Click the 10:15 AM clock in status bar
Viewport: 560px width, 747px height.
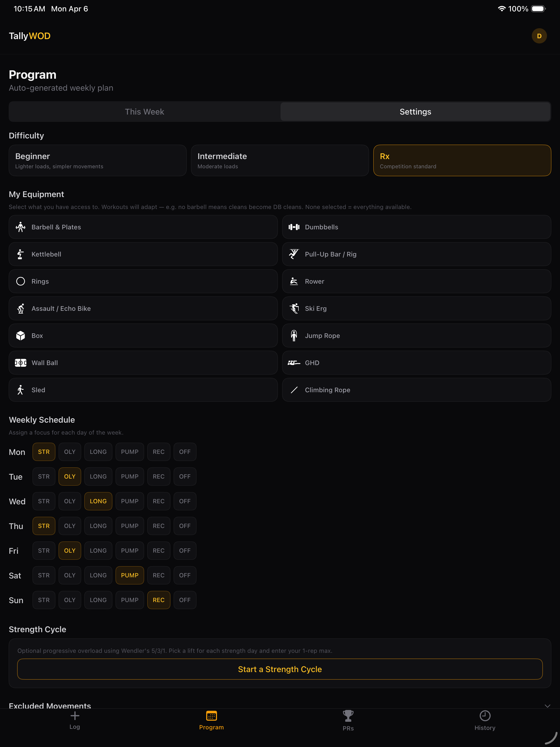pos(29,9)
